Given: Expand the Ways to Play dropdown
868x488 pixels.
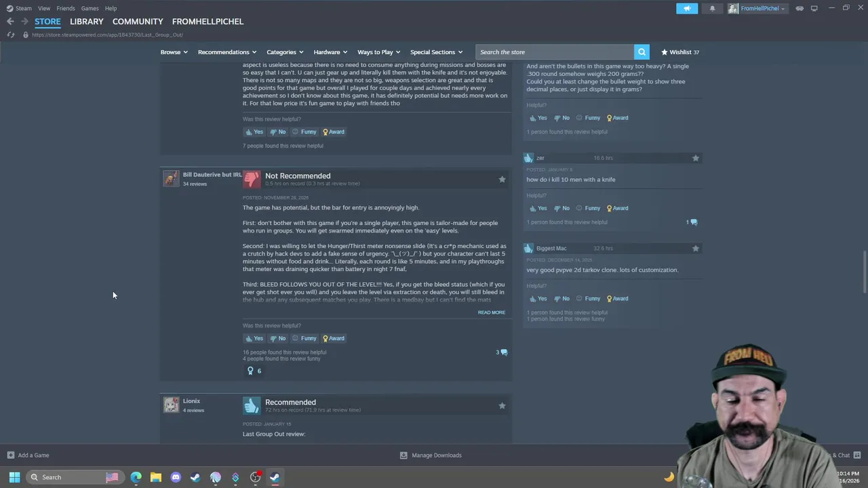Looking at the screenshot, I should [x=379, y=52].
